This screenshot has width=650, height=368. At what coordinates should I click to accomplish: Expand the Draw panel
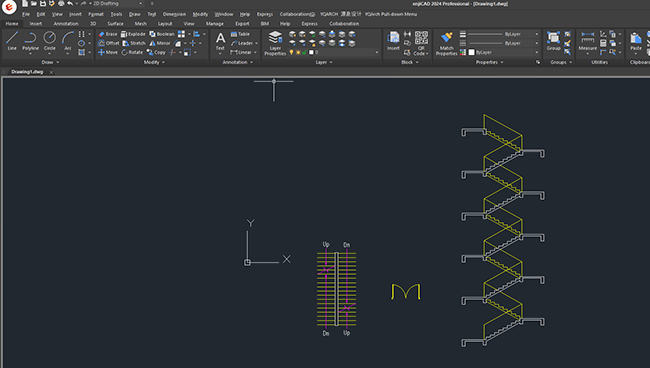point(50,62)
